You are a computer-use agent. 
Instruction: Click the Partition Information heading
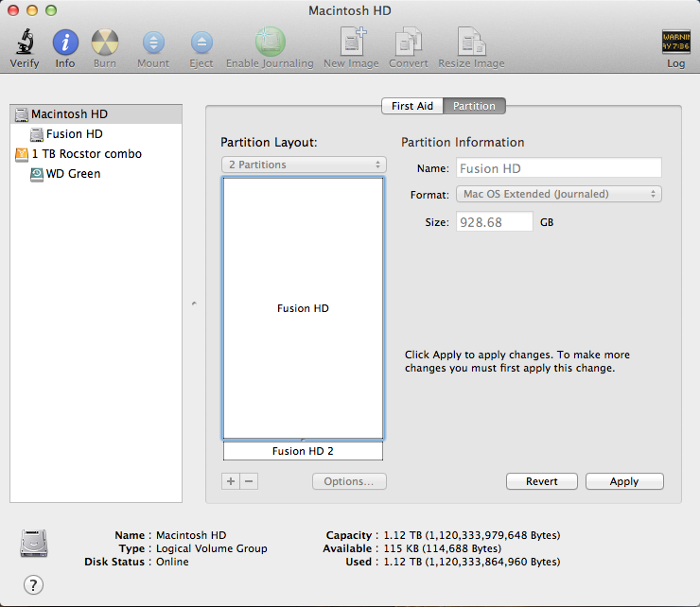click(x=463, y=143)
